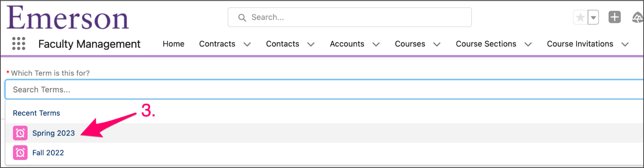Click the global Search box

[x=349, y=17]
